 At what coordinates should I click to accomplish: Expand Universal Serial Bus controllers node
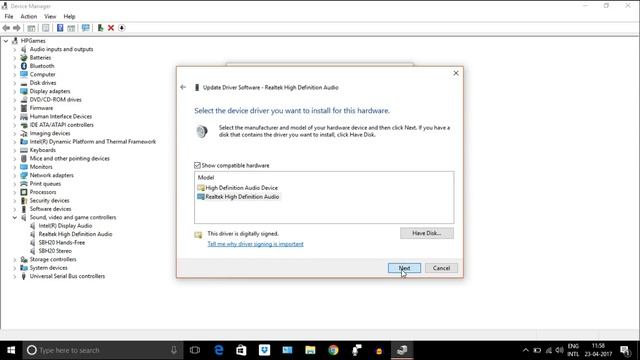tap(15, 277)
